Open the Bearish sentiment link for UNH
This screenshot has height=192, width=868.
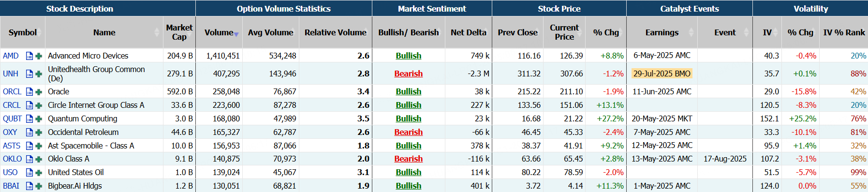tap(409, 74)
